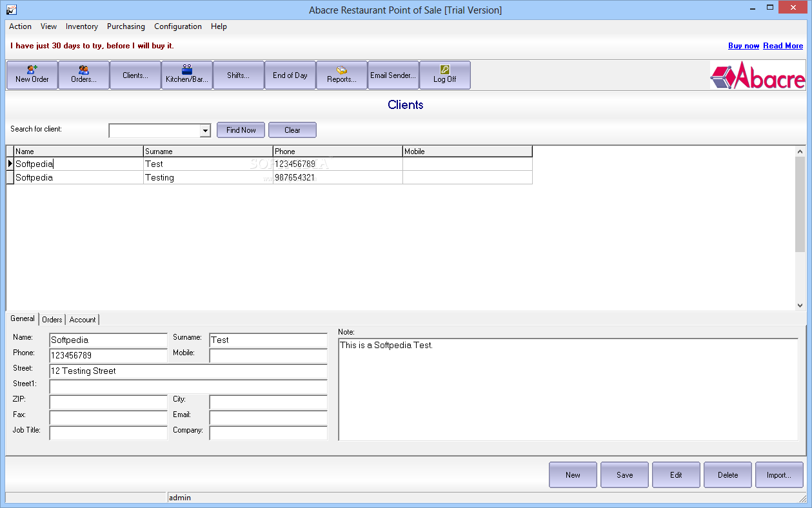Click the Phone field containing 123456789
812x508 pixels.
tap(108, 356)
